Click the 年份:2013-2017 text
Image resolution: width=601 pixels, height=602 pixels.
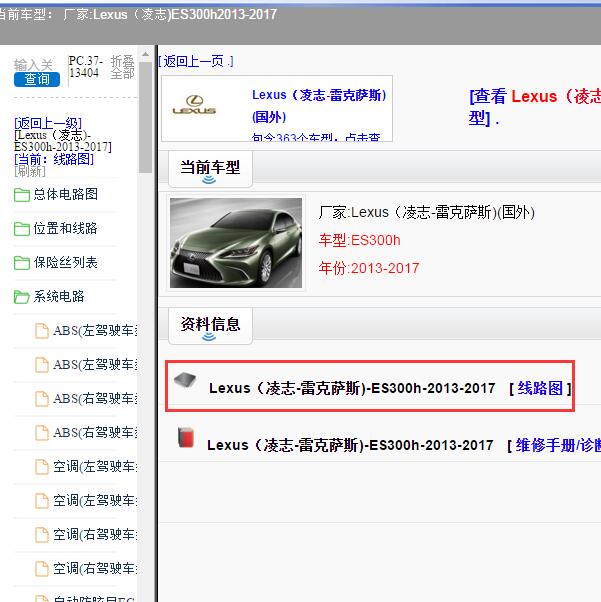pos(369,268)
